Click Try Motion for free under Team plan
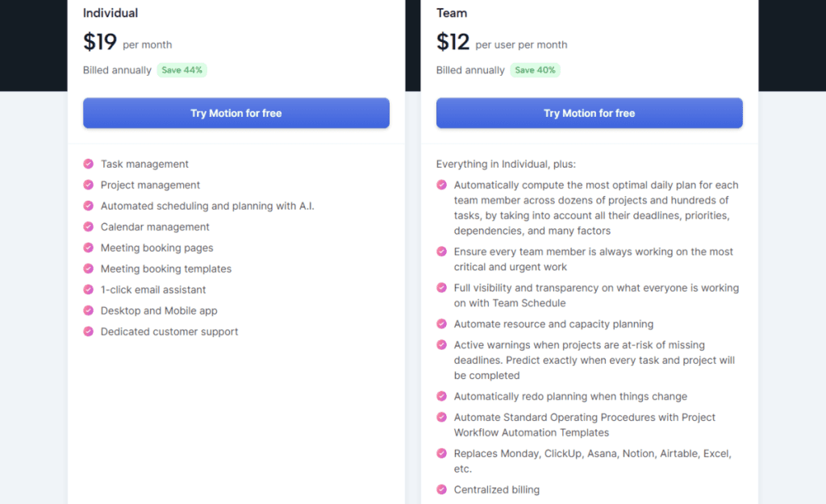826x504 pixels. pyautogui.click(x=589, y=113)
